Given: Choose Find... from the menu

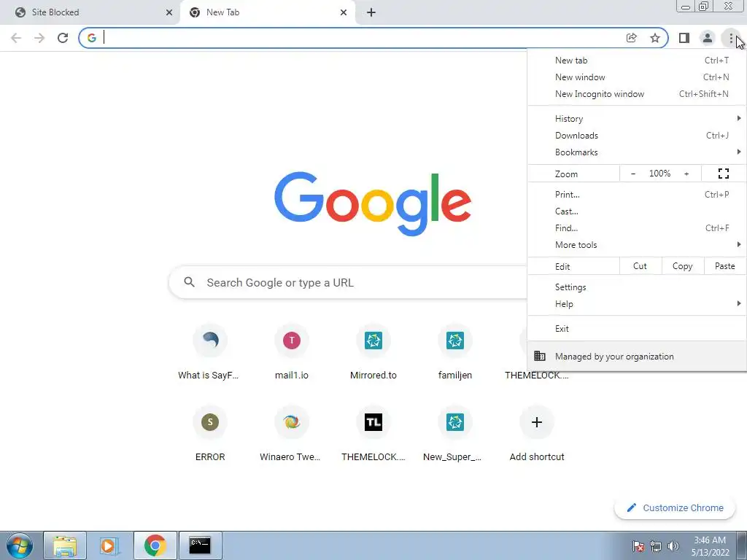Looking at the screenshot, I should [637, 227].
